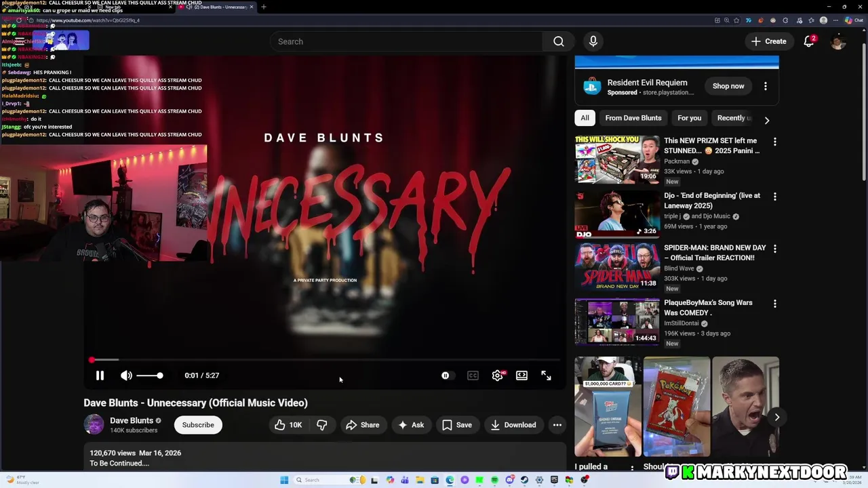Image resolution: width=868 pixels, height=488 pixels.
Task: Open Epic Games Launcher from the taskbar
Action: [554, 480]
